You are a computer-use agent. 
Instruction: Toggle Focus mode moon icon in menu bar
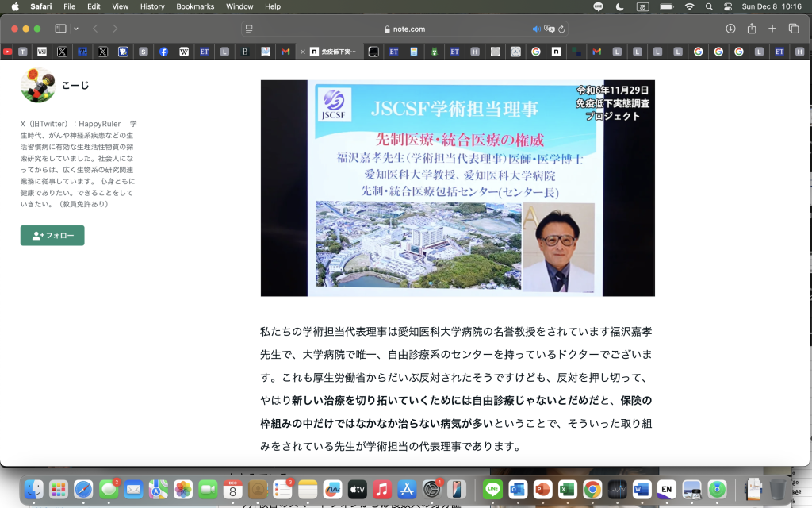point(619,6)
